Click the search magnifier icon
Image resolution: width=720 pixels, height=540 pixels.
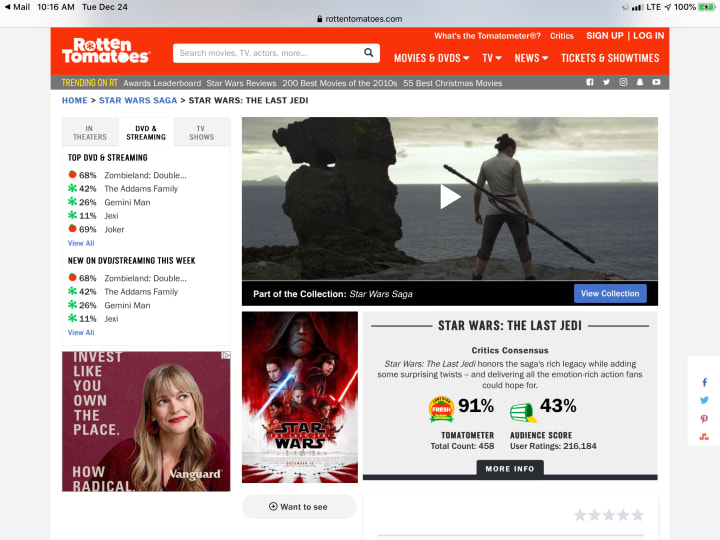pos(368,53)
